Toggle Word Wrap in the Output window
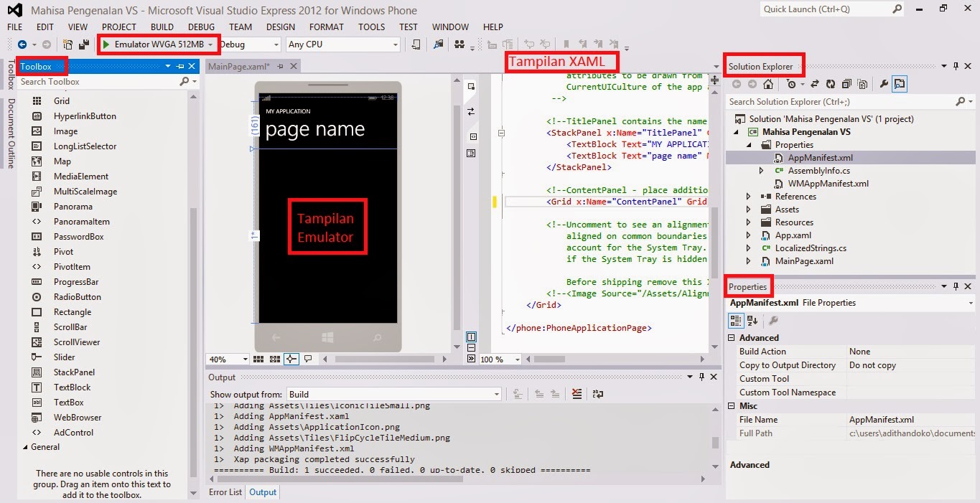 (598, 394)
